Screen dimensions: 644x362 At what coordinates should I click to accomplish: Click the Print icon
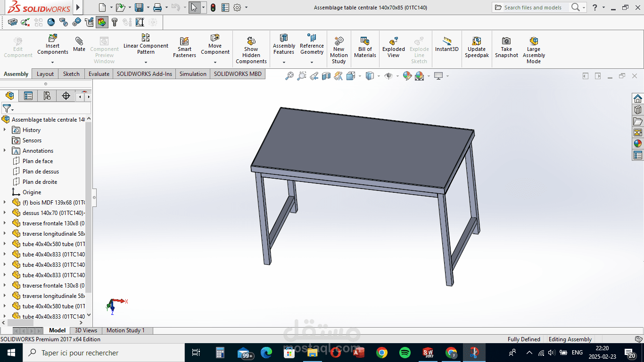[x=157, y=7]
